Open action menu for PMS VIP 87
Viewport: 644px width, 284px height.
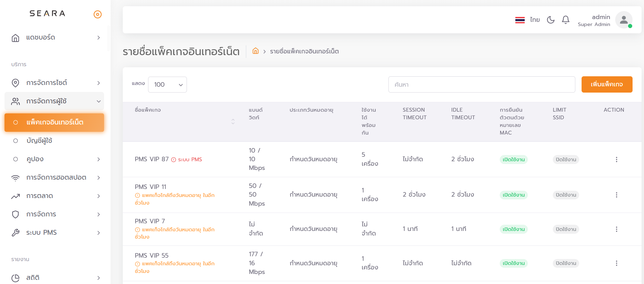[x=616, y=160]
